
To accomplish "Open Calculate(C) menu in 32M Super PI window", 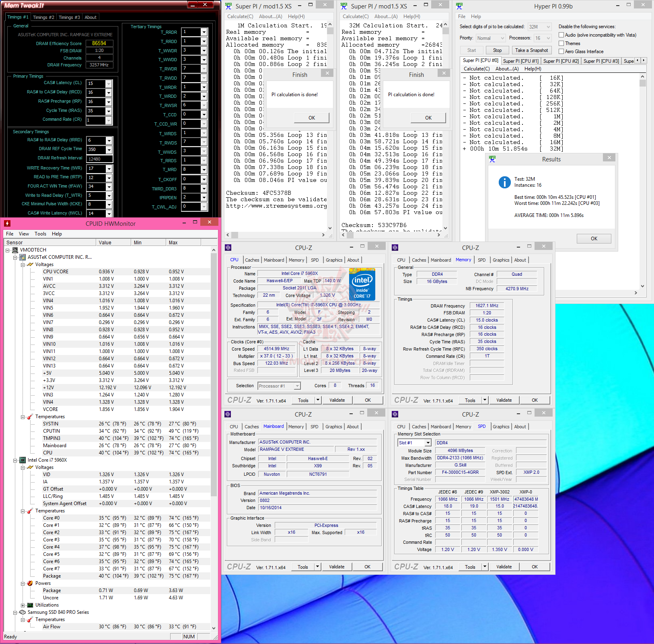I will point(355,17).
